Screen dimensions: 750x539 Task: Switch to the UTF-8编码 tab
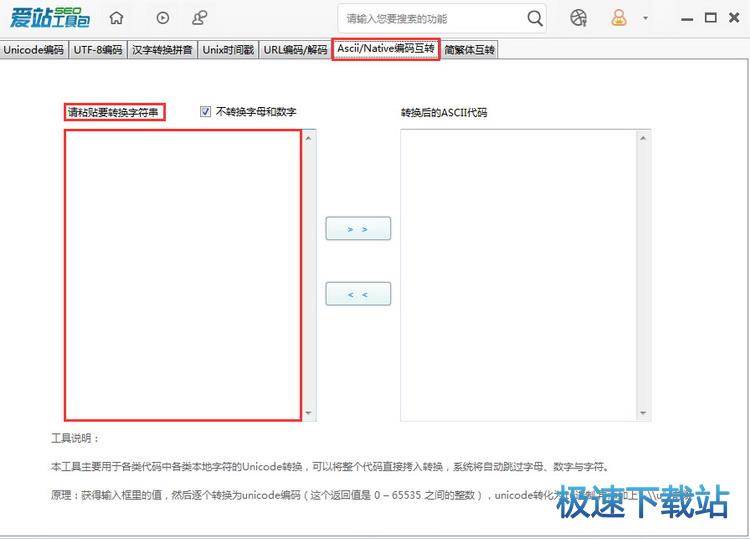pos(98,50)
